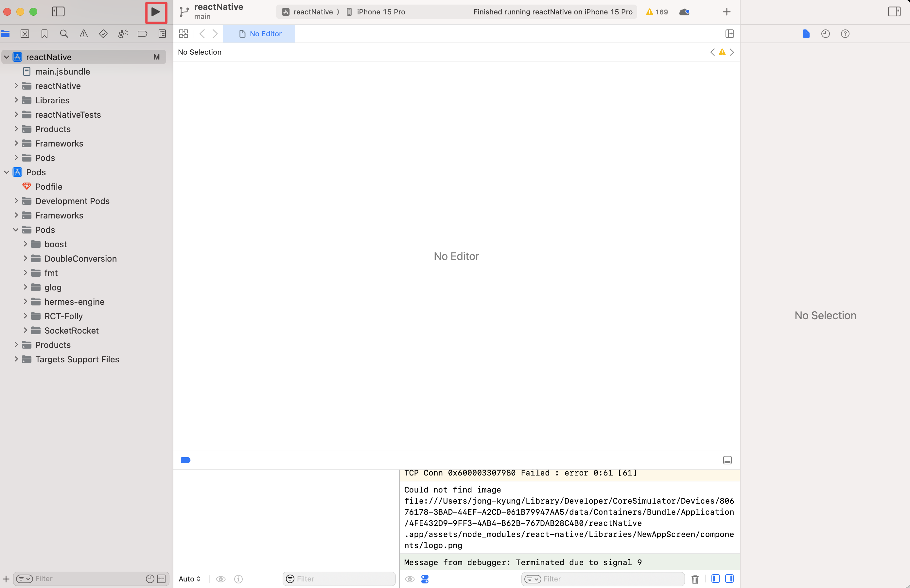Click the navigator/structure panel icon
Viewport: 910px width, 588px height.
click(58, 11)
